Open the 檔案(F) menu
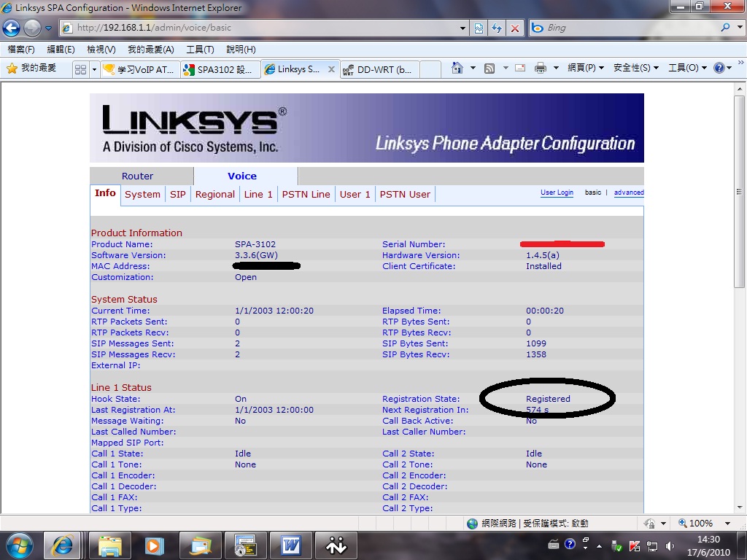The height and width of the screenshot is (560, 747). [x=21, y=49]
